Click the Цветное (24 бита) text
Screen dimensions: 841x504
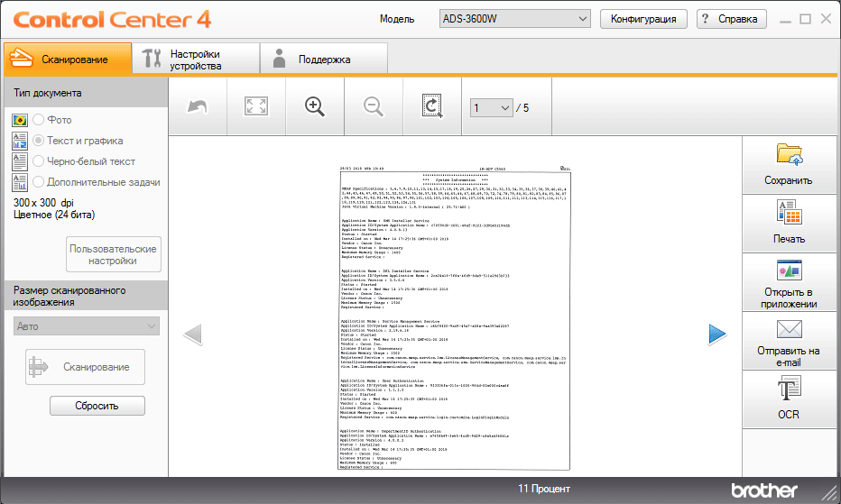pyautogui.click(x=54, y=215)
